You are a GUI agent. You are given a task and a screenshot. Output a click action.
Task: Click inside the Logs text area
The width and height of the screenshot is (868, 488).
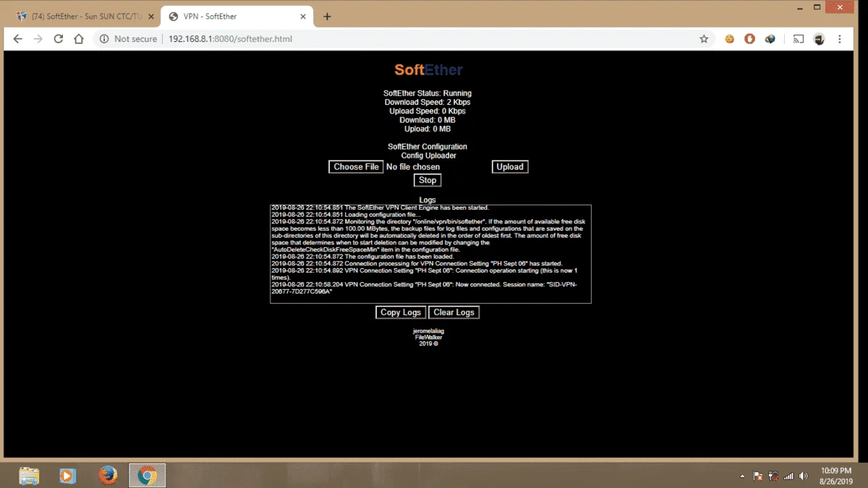(430, 254)
